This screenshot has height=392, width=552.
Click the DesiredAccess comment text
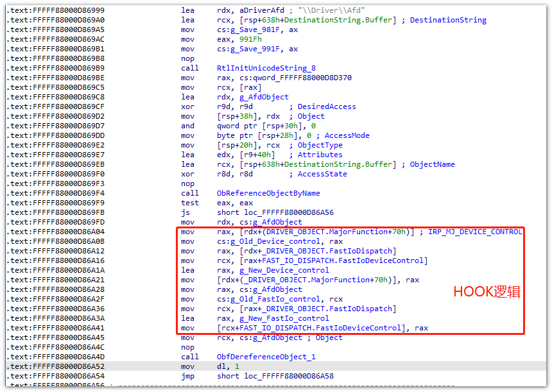click(x=327, y=107)
